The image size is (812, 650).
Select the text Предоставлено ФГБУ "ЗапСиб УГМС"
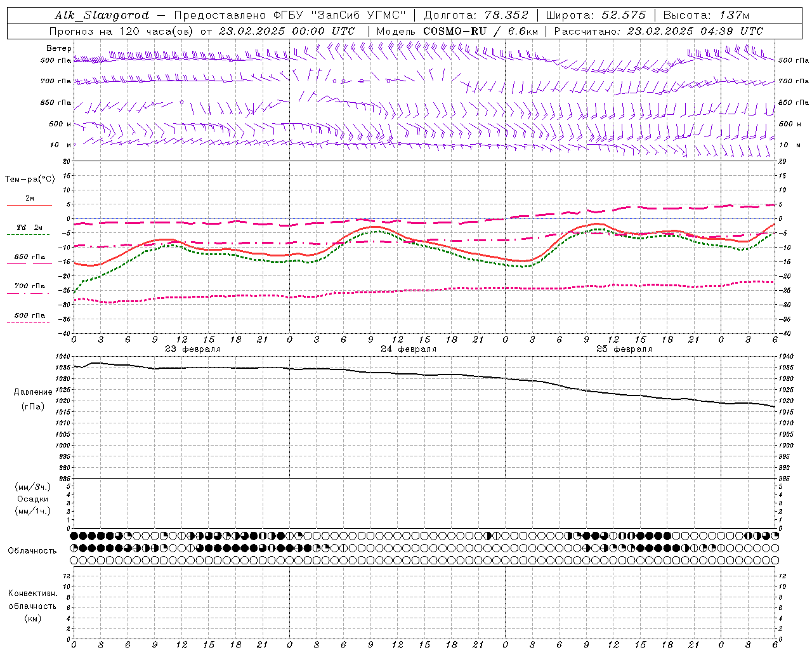(x=289, y=15)
